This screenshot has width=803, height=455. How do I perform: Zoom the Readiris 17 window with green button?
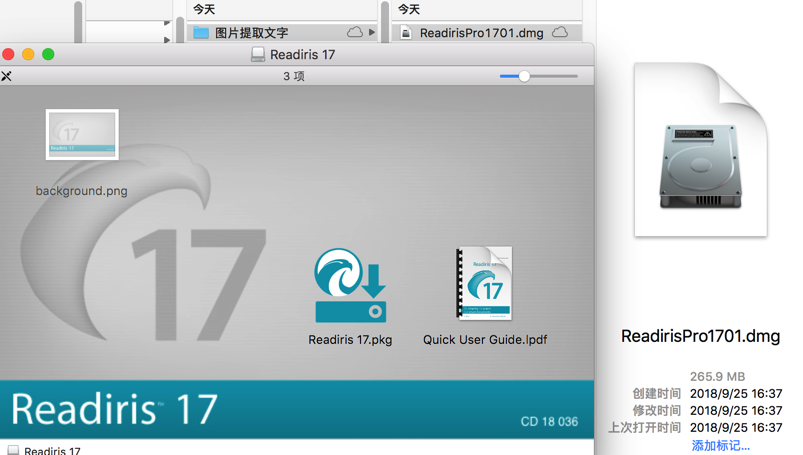pos(48,54)
